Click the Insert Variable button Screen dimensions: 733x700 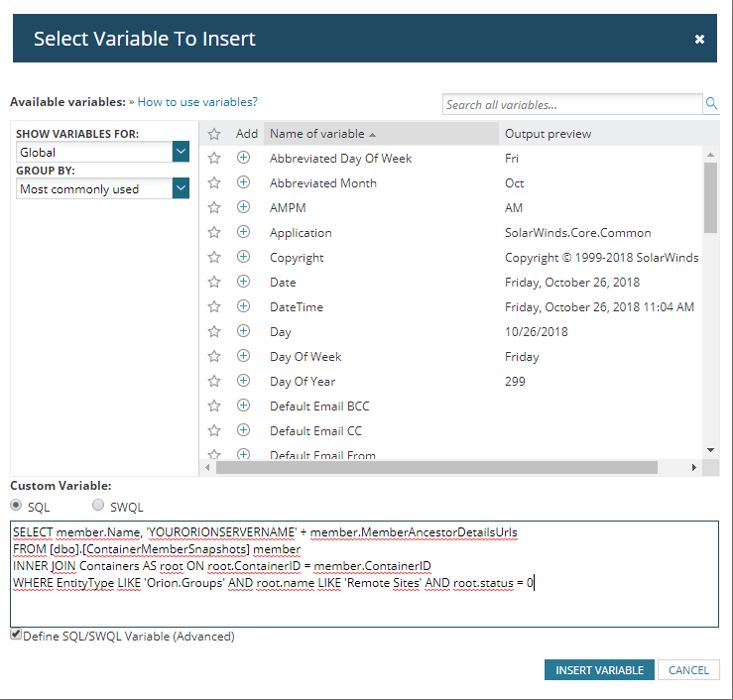pos(599,670)
